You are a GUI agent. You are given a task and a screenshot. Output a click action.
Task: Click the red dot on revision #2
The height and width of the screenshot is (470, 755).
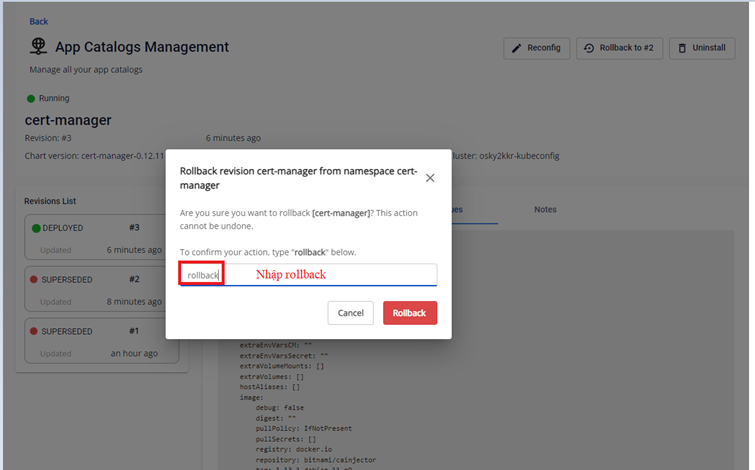[36, 280]
